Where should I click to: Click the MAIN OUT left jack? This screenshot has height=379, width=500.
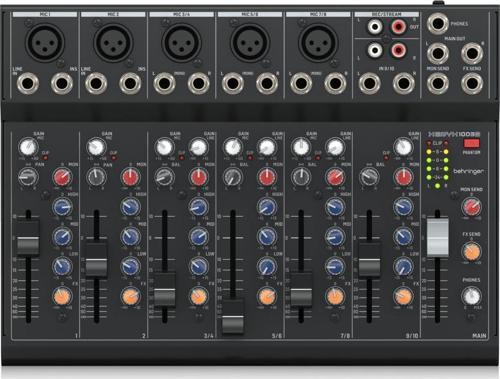click(x=438, y=53)
